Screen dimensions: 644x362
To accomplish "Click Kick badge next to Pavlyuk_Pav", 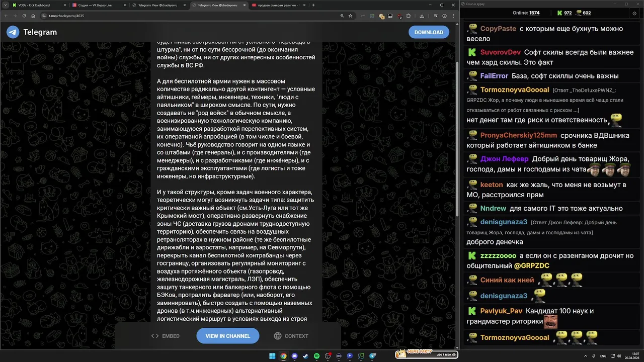I will pyautogui.click(x=472, y=311).
